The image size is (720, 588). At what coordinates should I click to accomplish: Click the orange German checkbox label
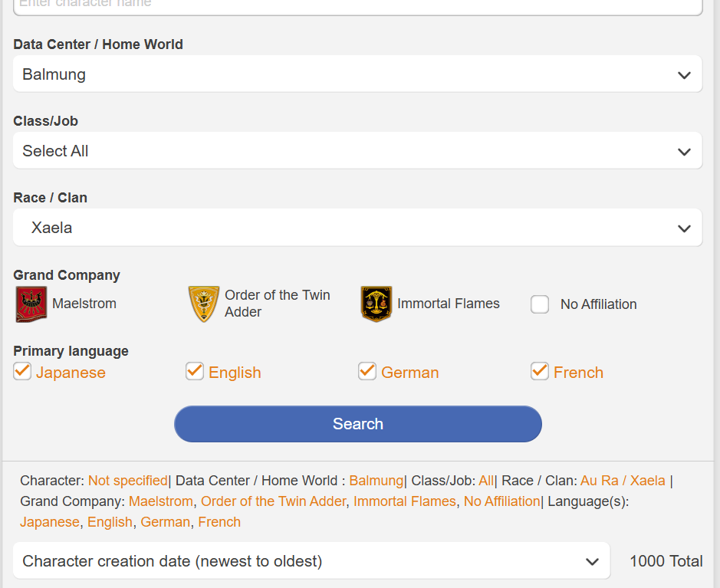pyautogui.click(x=410, y=373)
